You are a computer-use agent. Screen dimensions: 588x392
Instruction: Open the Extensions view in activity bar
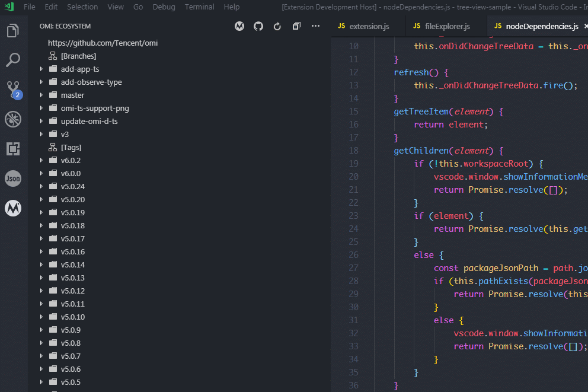click(13, 149)
